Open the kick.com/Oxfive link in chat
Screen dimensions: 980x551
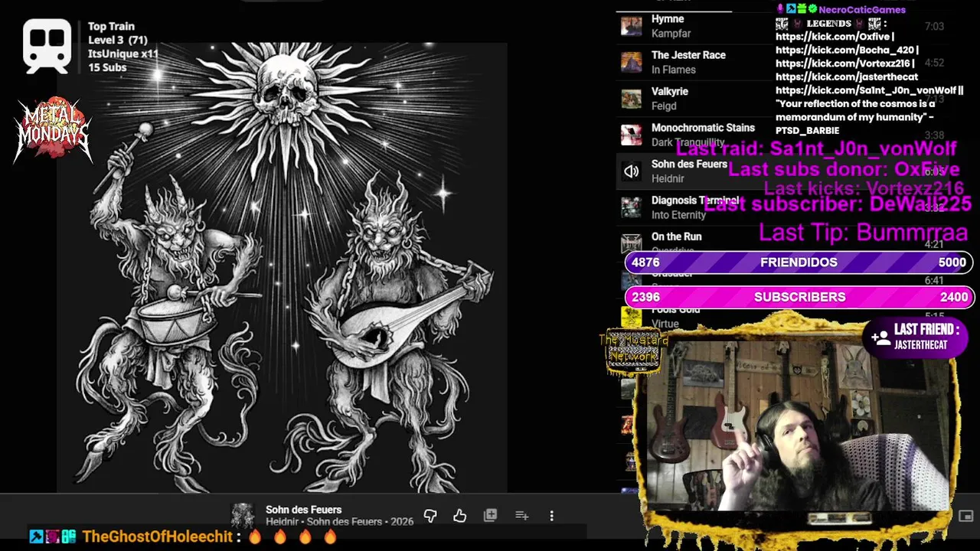(833, 37)
